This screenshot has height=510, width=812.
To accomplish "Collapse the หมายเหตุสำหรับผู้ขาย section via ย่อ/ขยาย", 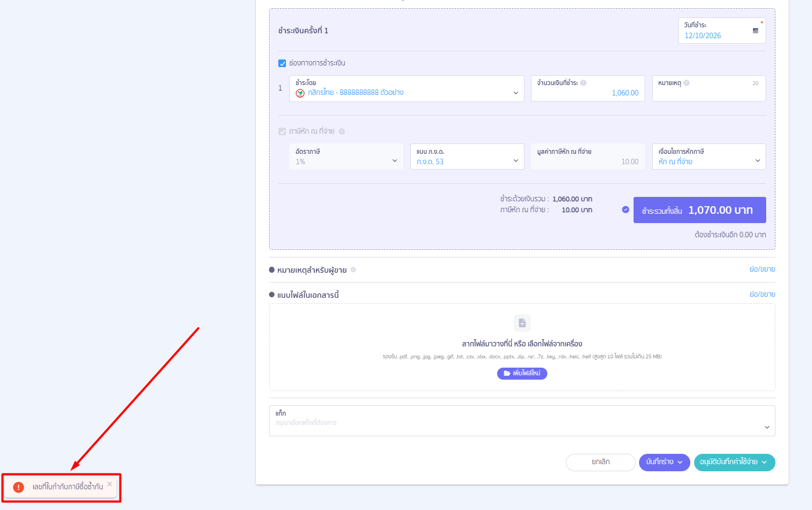I will click(x=762, y=269).
